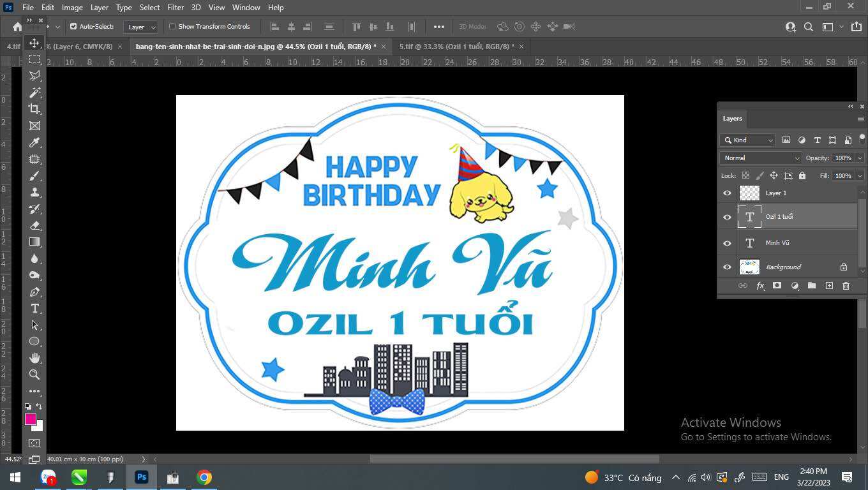Delete layer using trash icon
Image resolution: width=868 pixels, height=490 pixels.
(x=846, y=286)
